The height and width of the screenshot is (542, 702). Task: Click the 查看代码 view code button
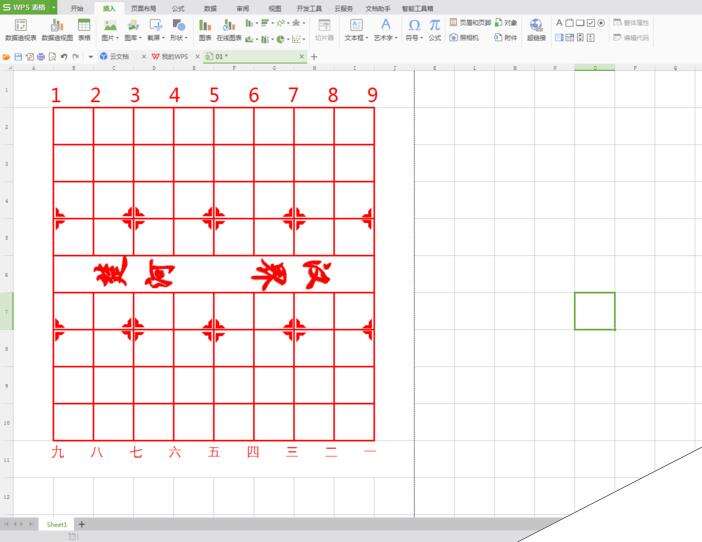(x=631, y=38)
